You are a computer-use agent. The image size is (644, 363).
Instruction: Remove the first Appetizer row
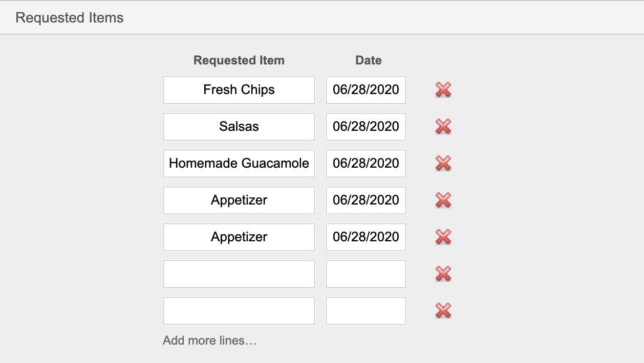coord(443,200)
